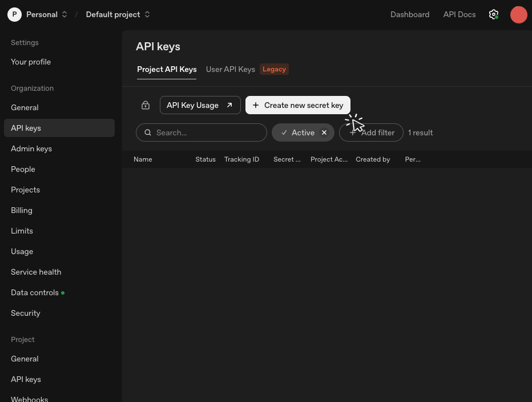Switch to Project API Keys tab
532x402 pixels.
pyautogui.click(x=167, y=69)
